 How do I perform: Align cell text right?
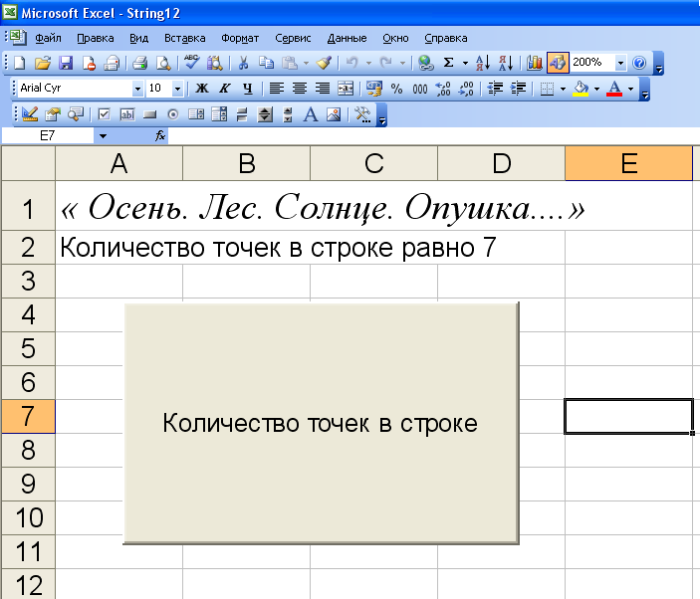[x=323, y=89]
